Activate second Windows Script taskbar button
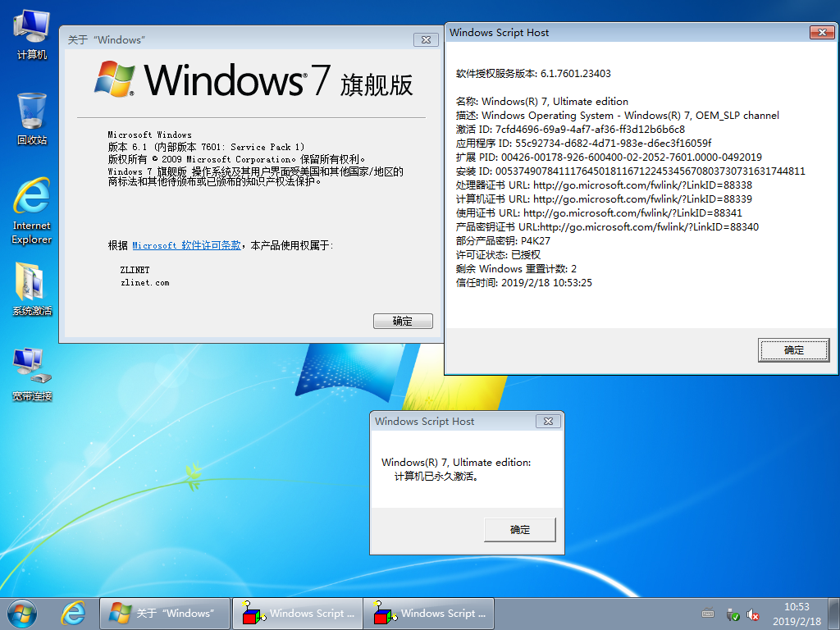Image resolution: width=840 pixels, height=630 pixels. [428, 614]
